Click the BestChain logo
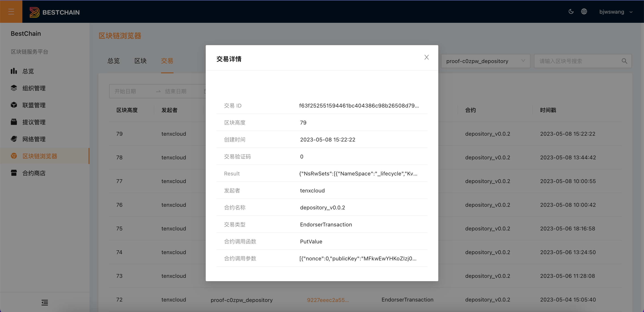The image size is (644, 312). [x=55, y=12]
